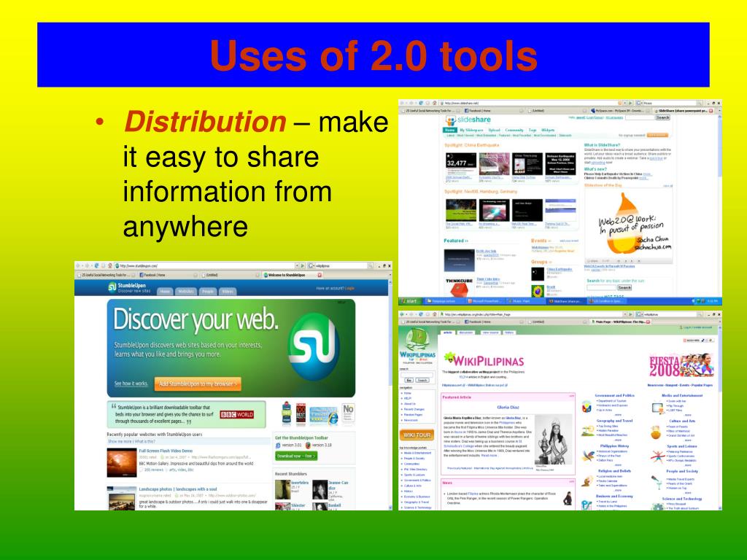Click the home icon in WikiPilipinas browser toolbar

tap(435, 315)
